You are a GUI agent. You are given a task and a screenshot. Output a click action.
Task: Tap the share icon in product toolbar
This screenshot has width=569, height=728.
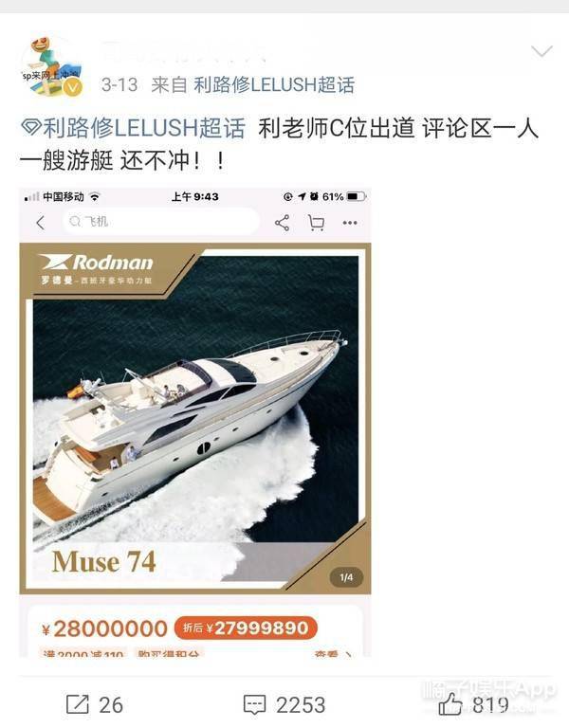pyautogui.click(x=282, y=223)
